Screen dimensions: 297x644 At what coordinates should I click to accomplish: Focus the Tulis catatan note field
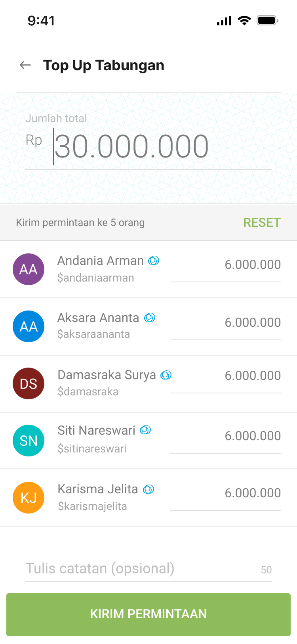[x=139, y=569]
